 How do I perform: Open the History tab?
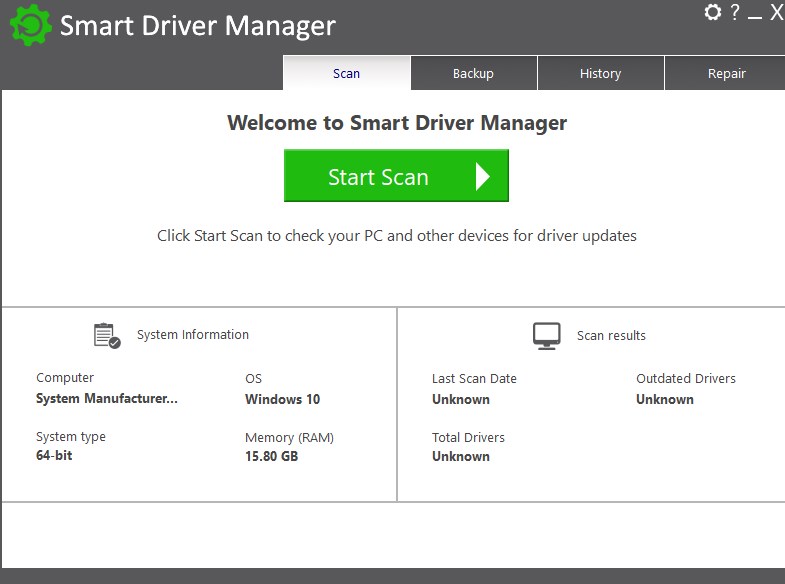(x=600, y=73)
